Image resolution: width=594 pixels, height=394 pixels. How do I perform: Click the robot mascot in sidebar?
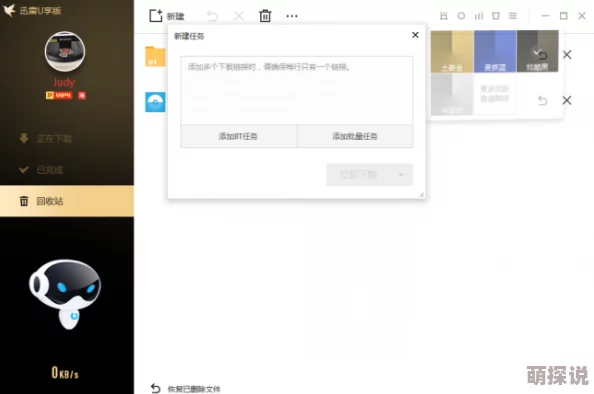click(65, 294)
